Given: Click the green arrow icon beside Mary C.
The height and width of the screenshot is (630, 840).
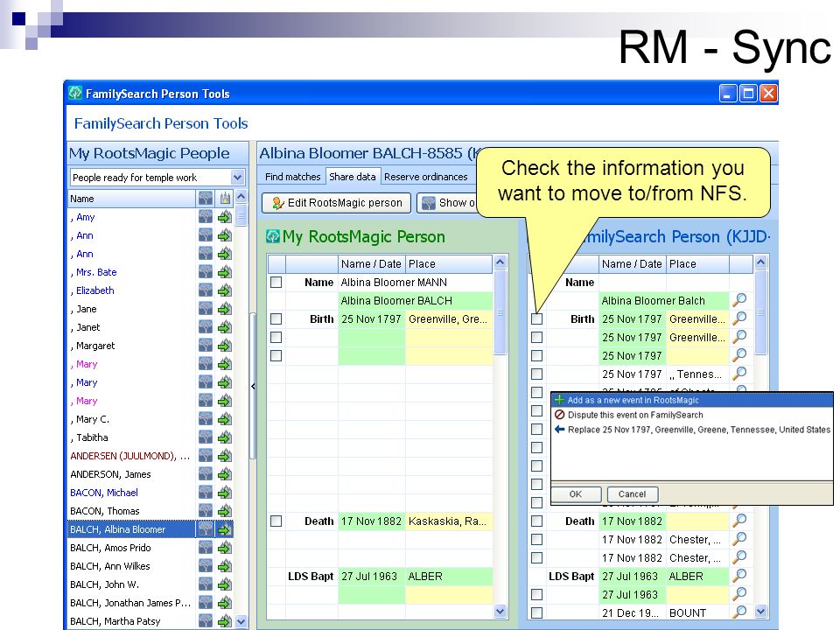Looking at the screenshot, I should coord(225,419).
